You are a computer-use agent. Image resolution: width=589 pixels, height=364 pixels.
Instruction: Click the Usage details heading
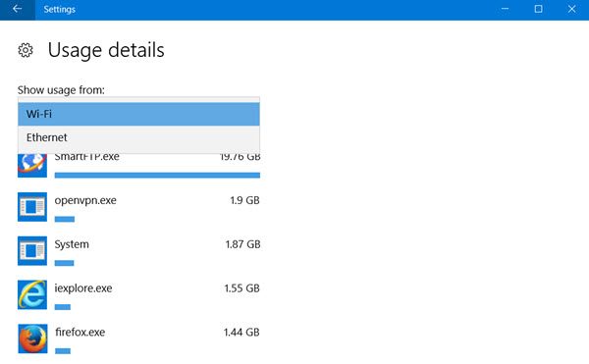coord(106,50)
